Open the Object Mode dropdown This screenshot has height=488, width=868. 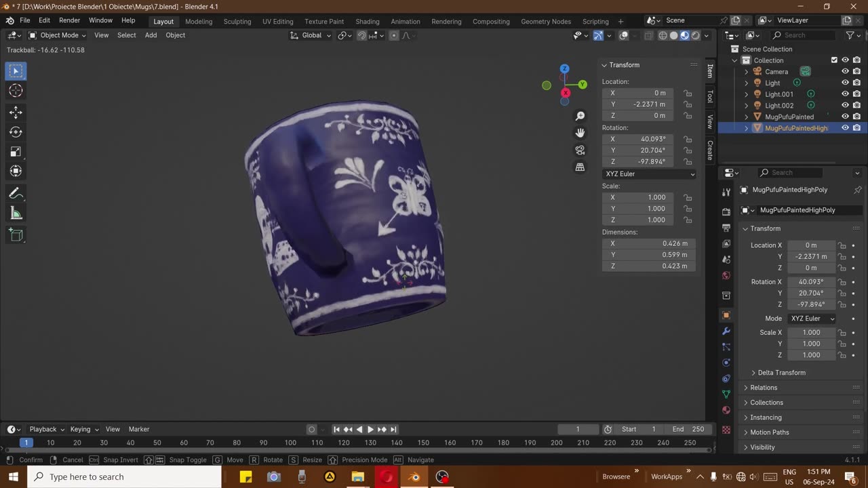58,35
